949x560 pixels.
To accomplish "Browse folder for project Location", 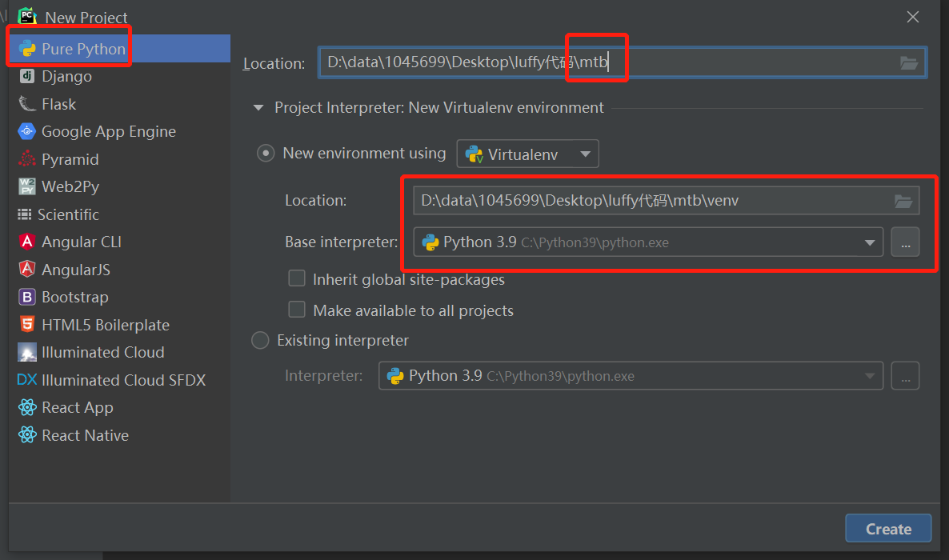I will click(909, 63).
